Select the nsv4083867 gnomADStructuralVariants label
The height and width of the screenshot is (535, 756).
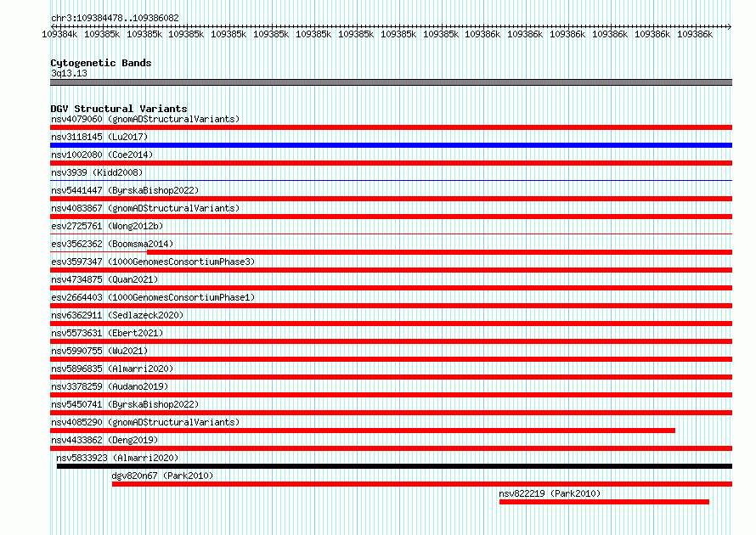pos(145,208)
